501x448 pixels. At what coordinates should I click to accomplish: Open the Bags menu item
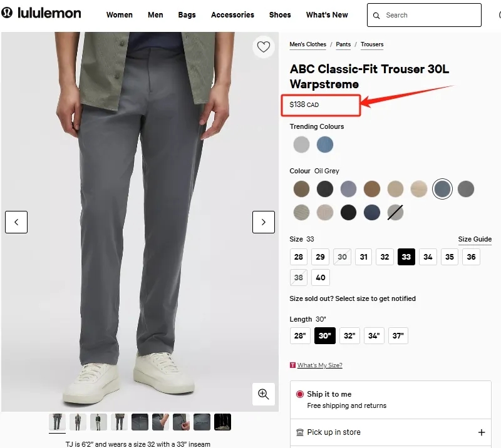coord(187,15)
